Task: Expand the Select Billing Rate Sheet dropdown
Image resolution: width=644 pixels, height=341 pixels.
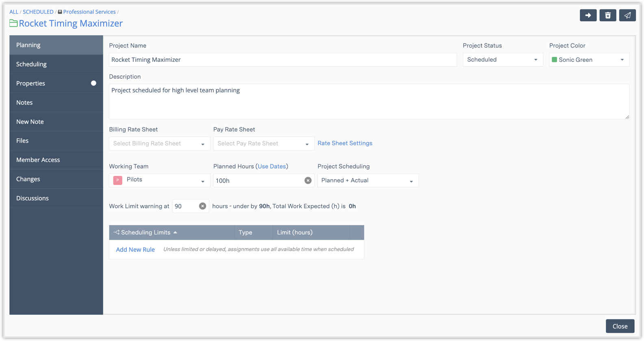Action: (159, 144)
